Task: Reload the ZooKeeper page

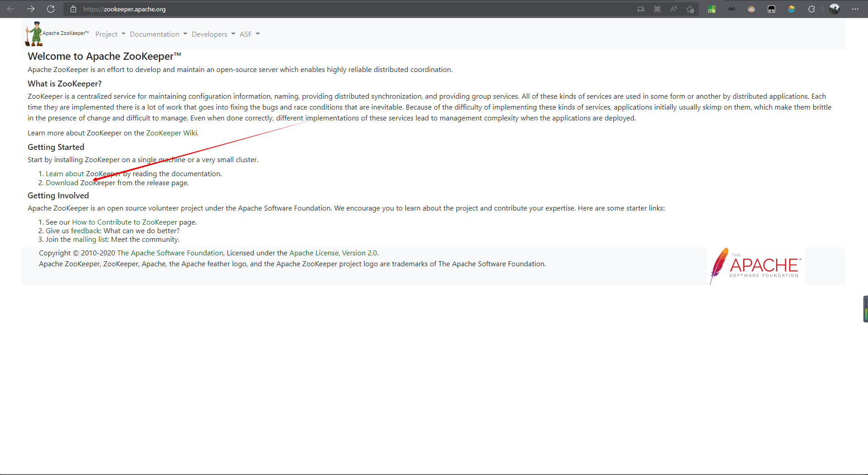Action: pos(51,9)
